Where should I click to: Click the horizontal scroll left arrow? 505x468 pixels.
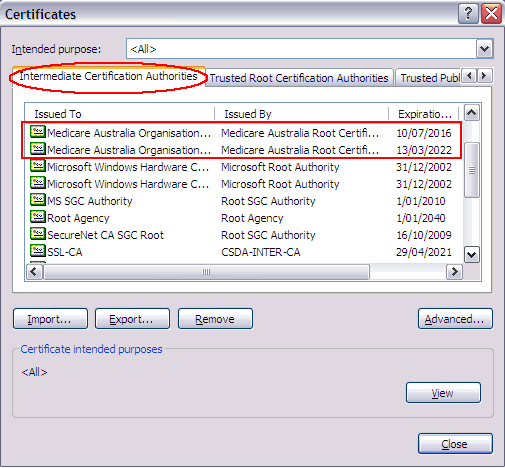(x=34, y=272)
